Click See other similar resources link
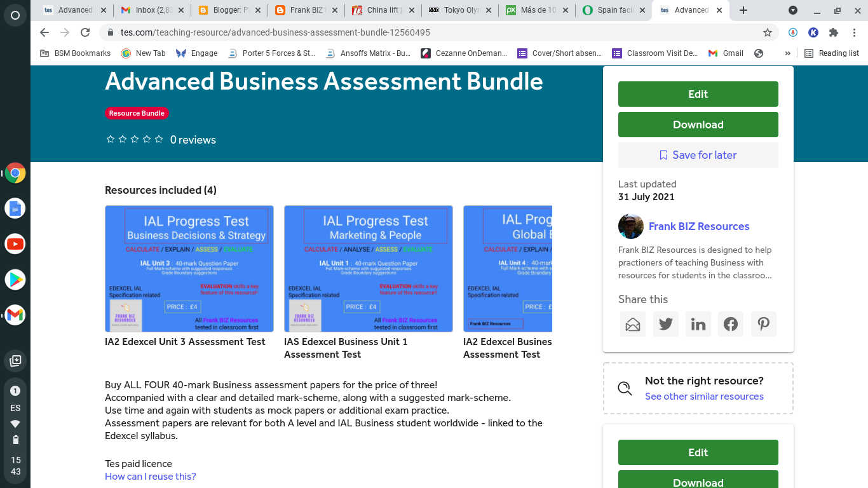 (704, 396)
